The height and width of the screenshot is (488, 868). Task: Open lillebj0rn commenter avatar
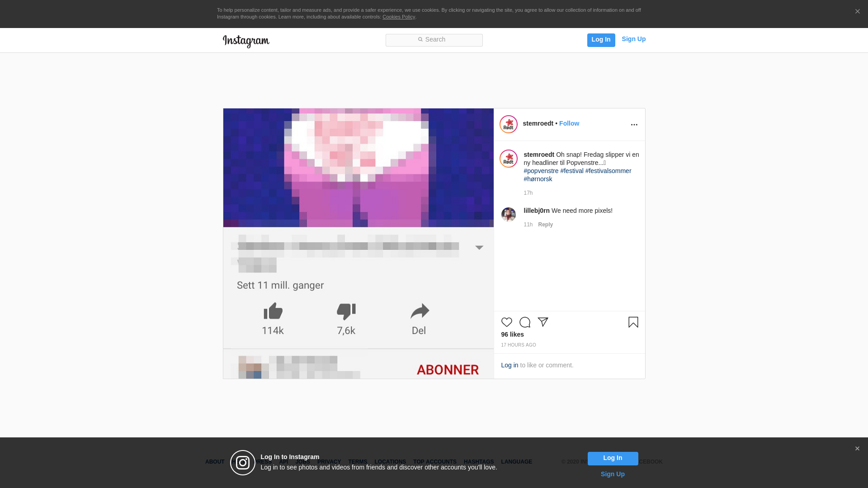[508, 215]
